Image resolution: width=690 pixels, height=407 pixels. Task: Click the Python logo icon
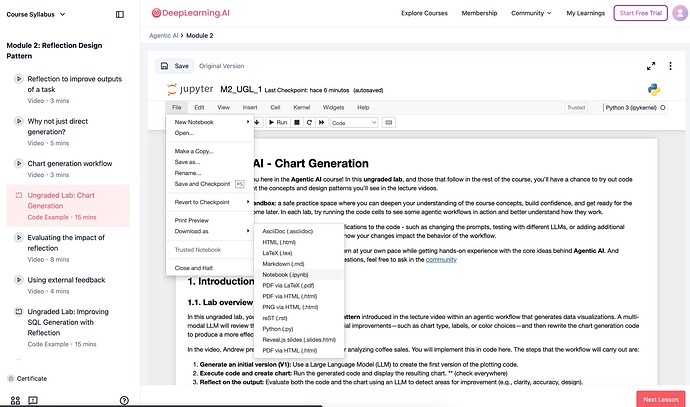click(x=654, y=90)
